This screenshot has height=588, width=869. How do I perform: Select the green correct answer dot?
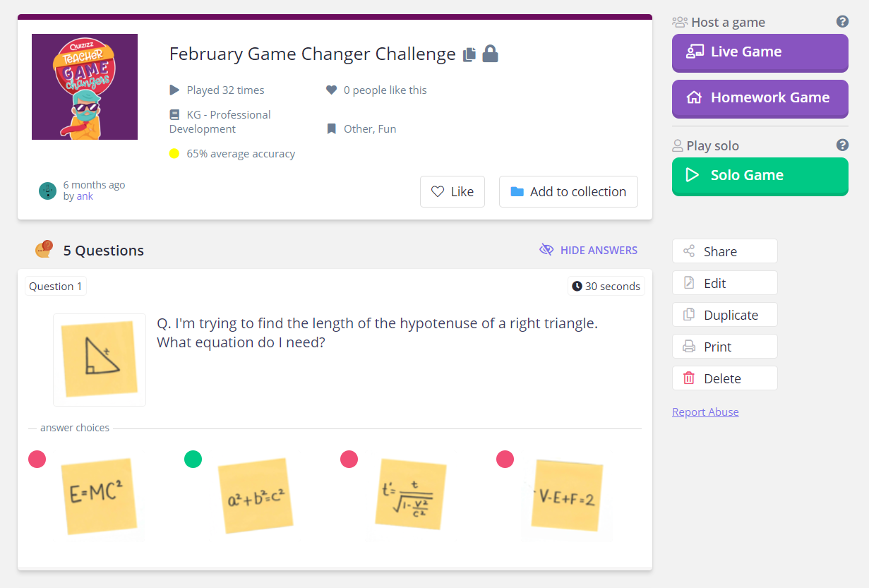(x=193, y=460)
